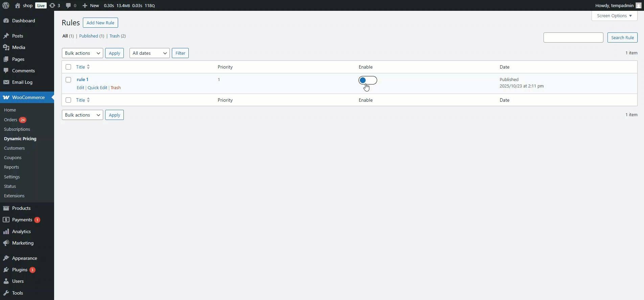Click the Add New Rule button

pos(100,23)
